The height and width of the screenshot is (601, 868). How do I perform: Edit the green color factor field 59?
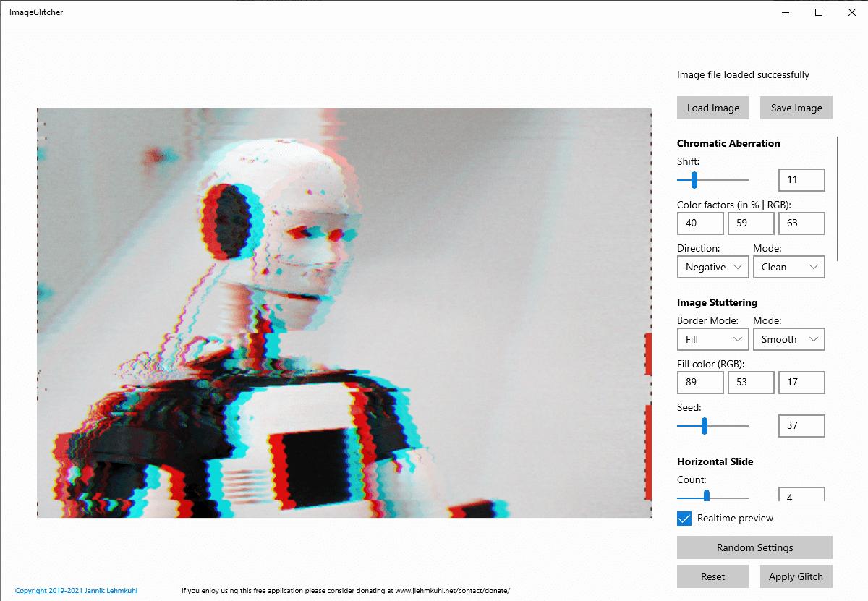(751, 223)
